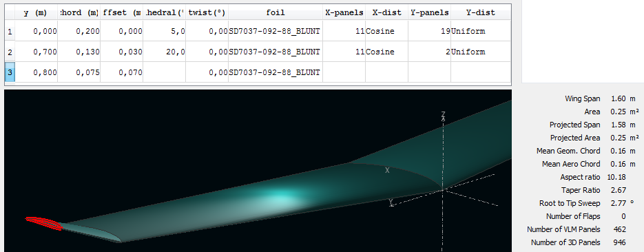Click the foil column header

pyautogui.click(x=276, y=12)
